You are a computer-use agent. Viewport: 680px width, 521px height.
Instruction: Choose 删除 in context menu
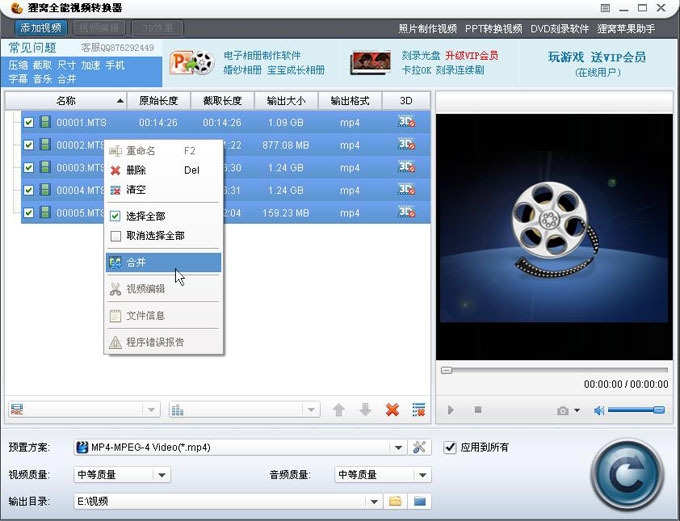pyautogui.click(x=163, y=170)
